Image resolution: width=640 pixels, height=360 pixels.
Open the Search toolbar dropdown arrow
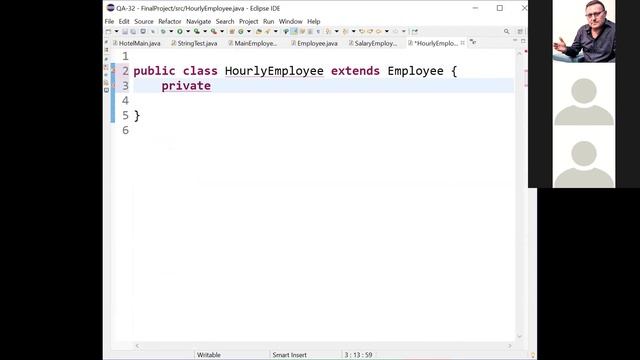(276, 31)
